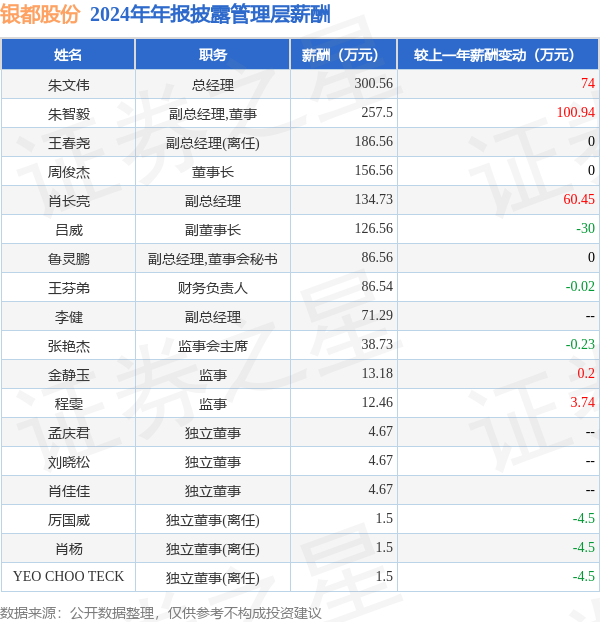The height and width of the screenshot is (622, 600).
Task: Click the 数据来源 footer note
Action: pos(161,613)
